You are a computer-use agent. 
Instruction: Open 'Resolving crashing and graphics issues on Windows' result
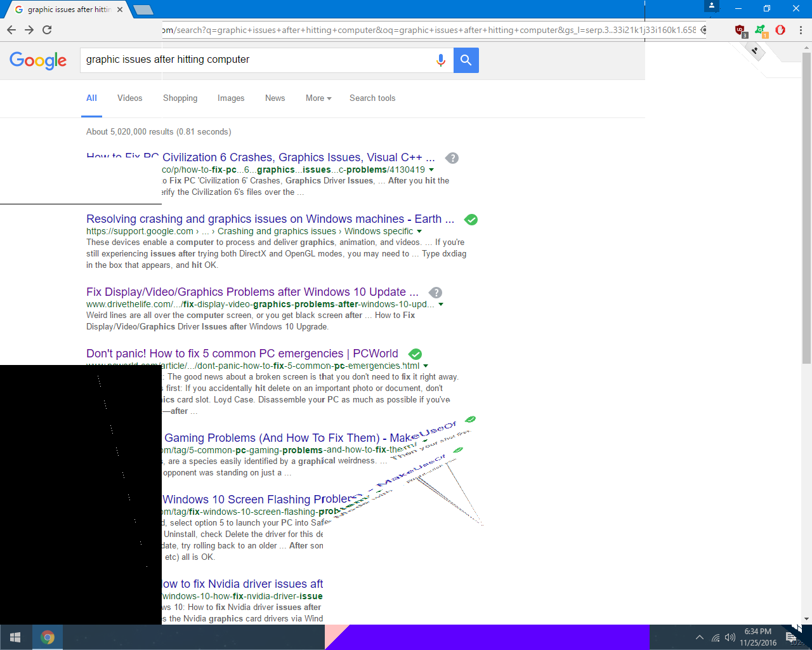pyautogui.click(x=270, y=219)
